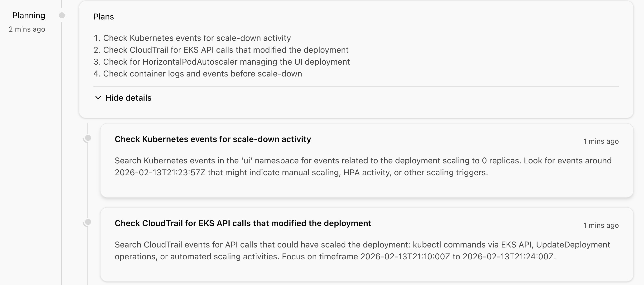The image size is (644, 285).
Task: Select the Planning stage label
Action: pyautogui.click(x=29, y=15)
